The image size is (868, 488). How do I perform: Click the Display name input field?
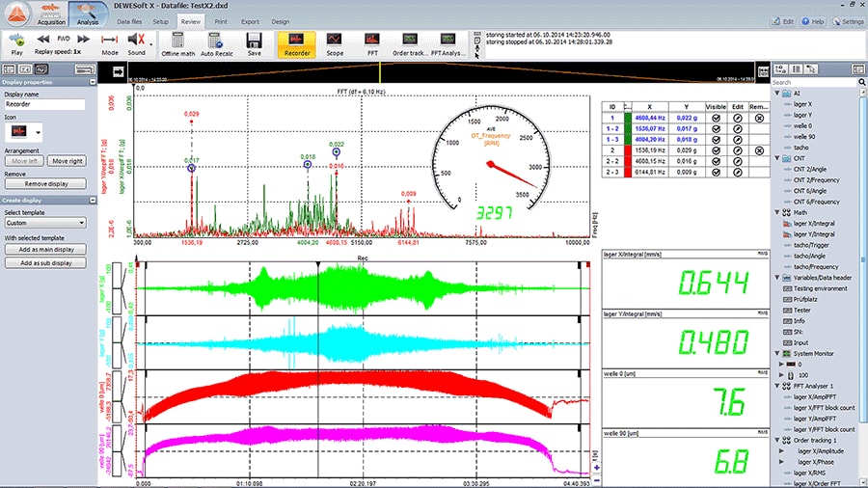tap(44, 104)
